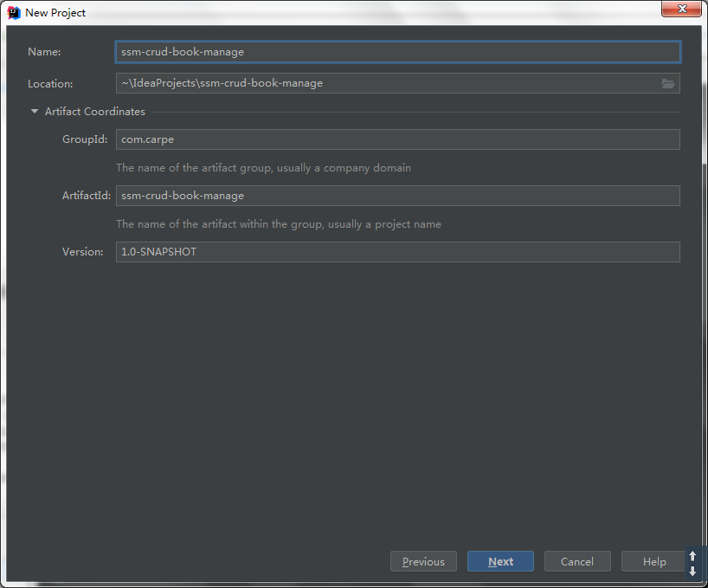This screenshot has width=708, height=588.
Task: Collapse the Artifact Coordinates triangle
Action: click(x=35, y=111)
